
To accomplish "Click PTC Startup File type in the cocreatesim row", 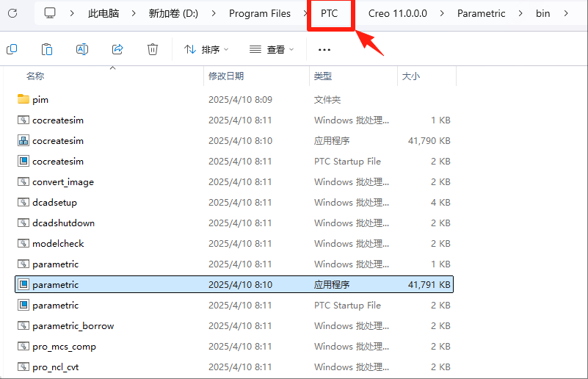I will pos(347,161).
